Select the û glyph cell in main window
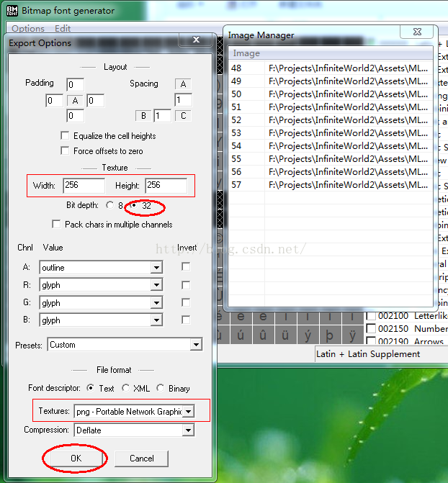This screenshot has width=448, height=483. point(264,335)
